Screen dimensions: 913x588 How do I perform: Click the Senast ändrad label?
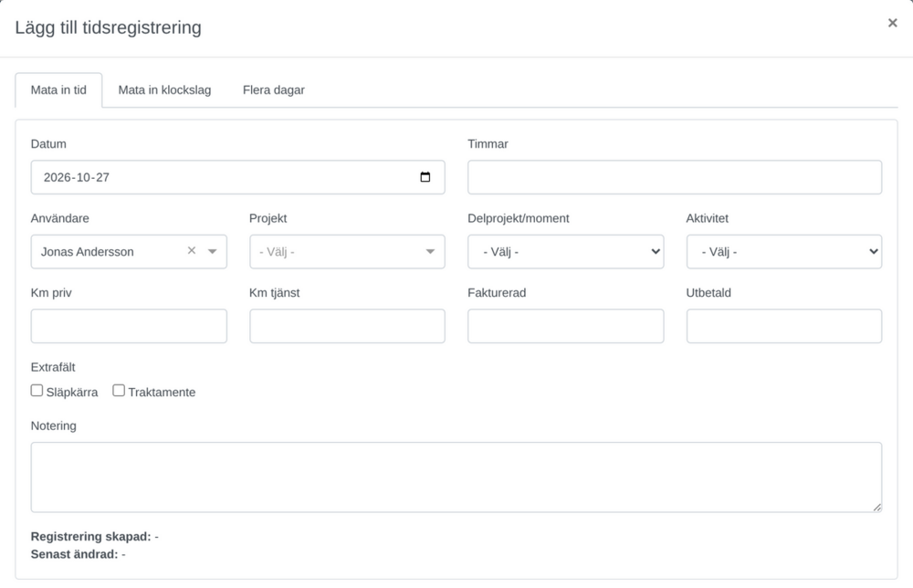coord(75,554)
